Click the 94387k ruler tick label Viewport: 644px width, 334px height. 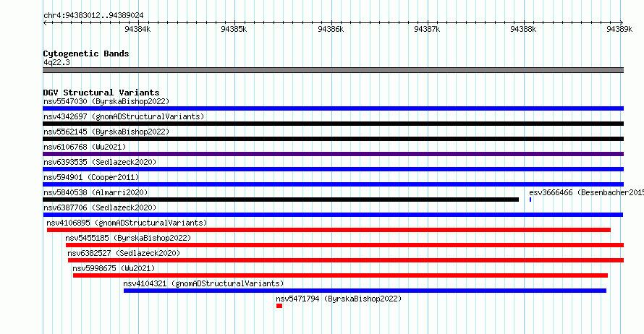427,29
